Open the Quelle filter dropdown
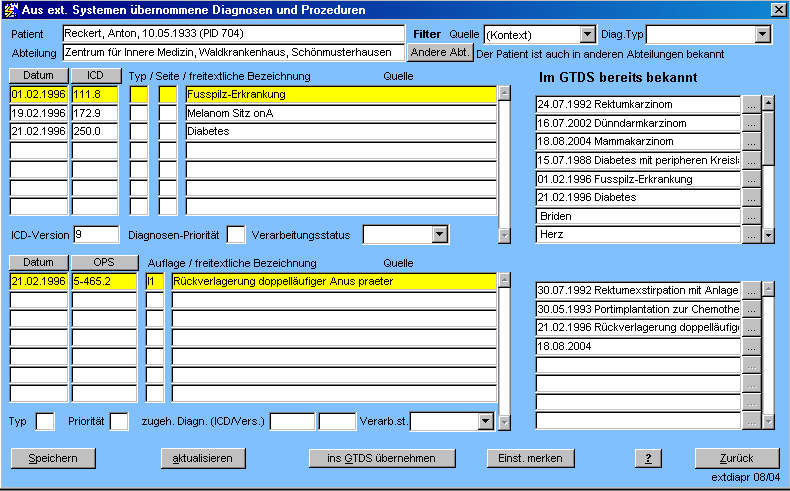Screen dimensions: 790x491 587,35
